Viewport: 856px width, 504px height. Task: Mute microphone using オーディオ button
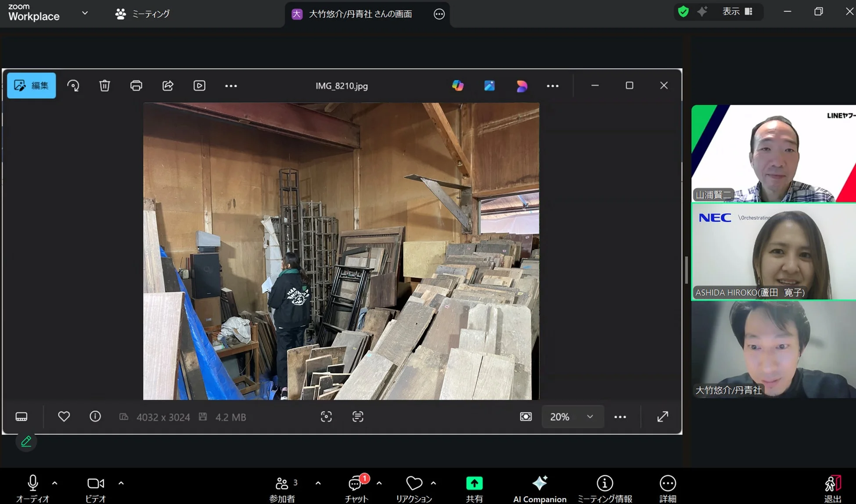tap(32, 483)
